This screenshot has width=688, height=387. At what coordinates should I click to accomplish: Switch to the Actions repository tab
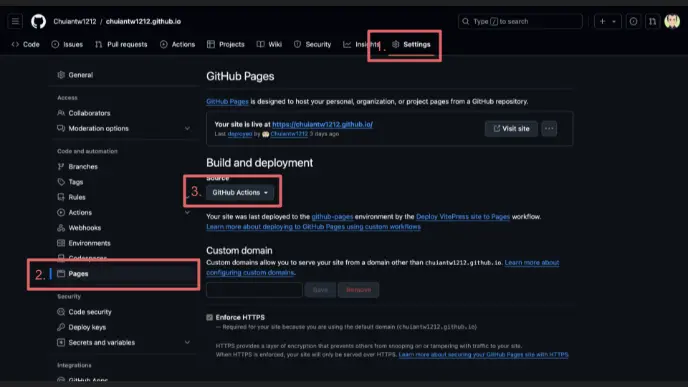pos(177,44)
